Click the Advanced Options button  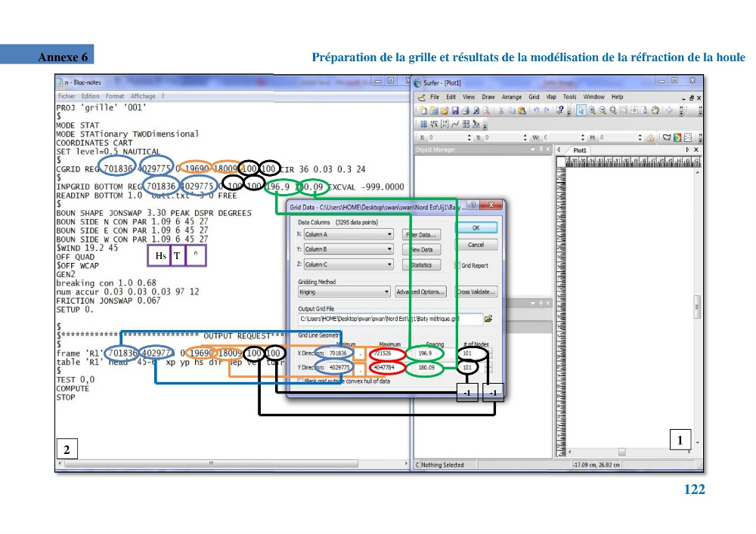point(420,292)
